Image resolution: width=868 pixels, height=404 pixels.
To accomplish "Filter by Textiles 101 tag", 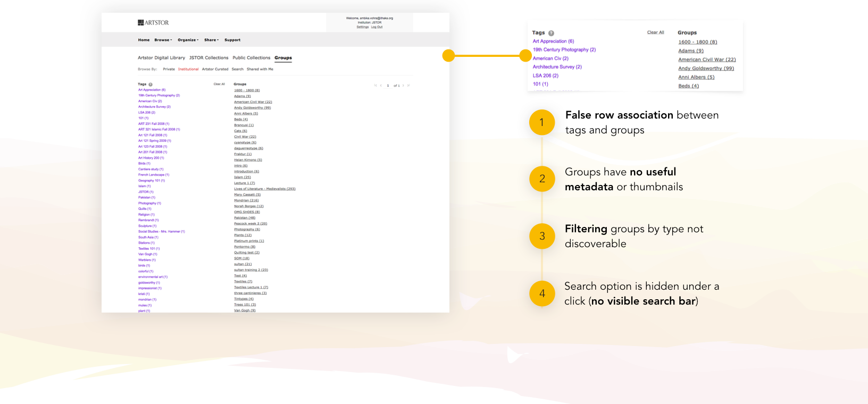I will pos(149,249).
